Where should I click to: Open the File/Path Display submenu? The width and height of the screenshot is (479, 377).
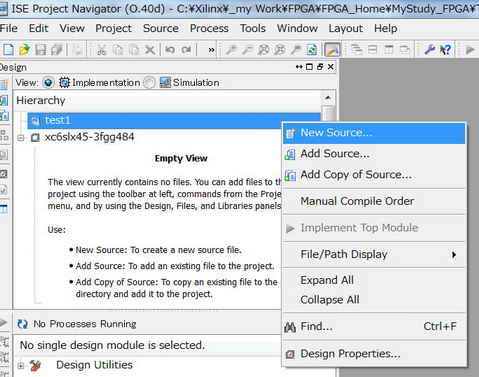pos(374,254)
